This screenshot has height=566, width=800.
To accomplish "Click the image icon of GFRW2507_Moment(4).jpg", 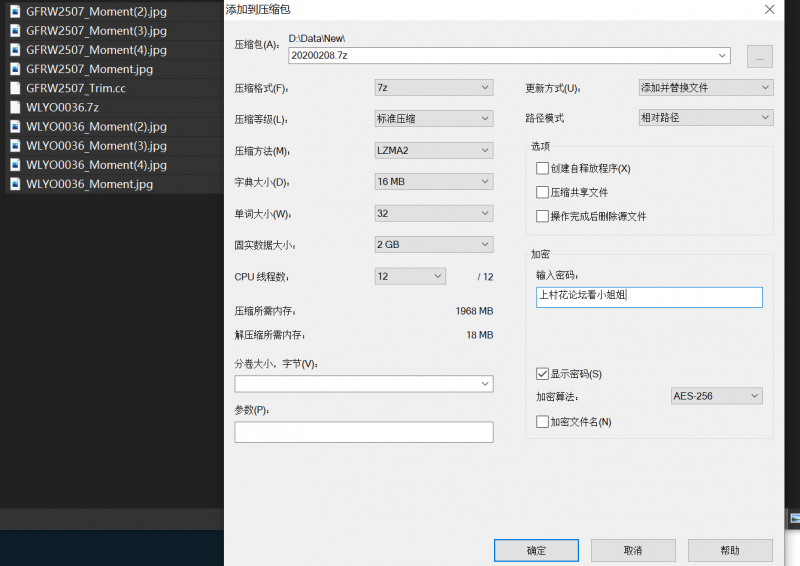I will point(15,50).
